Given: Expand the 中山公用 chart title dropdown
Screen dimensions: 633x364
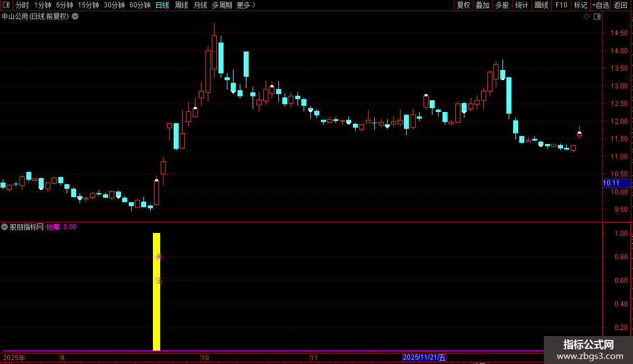Looking at the screenshot, I should click(75, 17).
